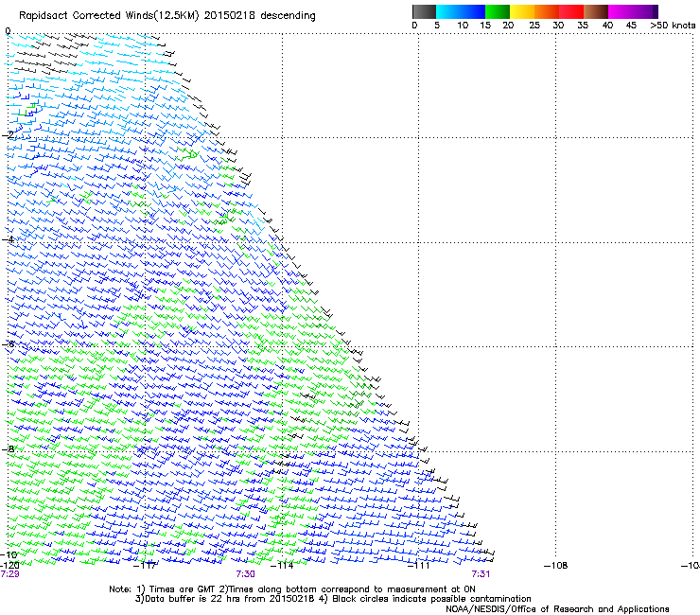Click the brown 35-40 knots legend segment
The image size is (700, 615).
(596, 11)
